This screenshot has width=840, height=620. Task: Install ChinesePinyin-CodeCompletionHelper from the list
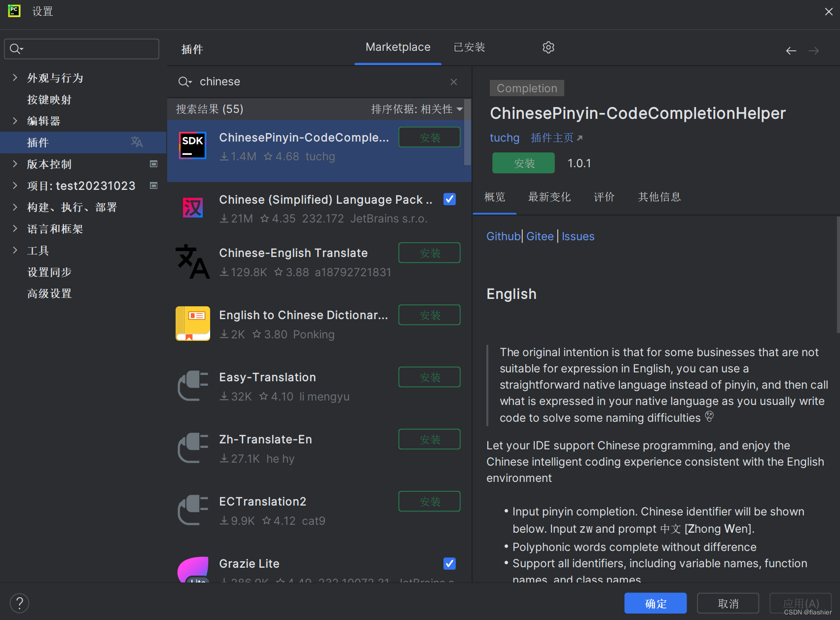coord(430,137)
